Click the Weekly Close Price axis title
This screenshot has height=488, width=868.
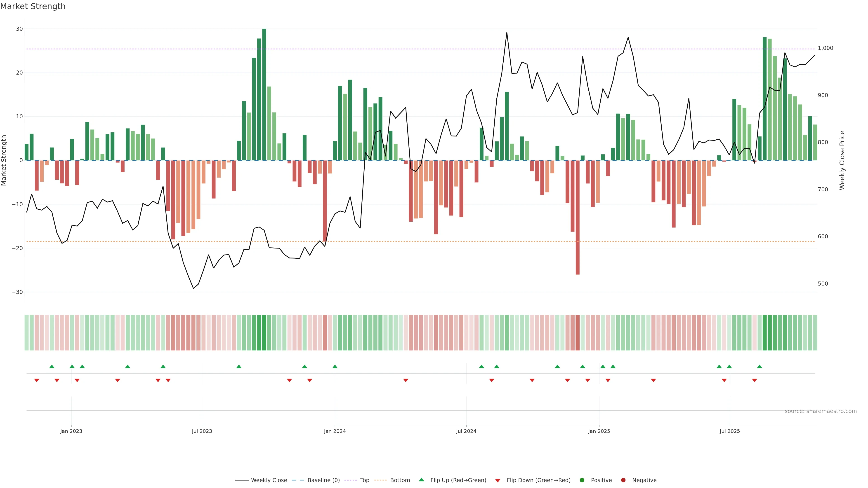click(x=842, y=160)
